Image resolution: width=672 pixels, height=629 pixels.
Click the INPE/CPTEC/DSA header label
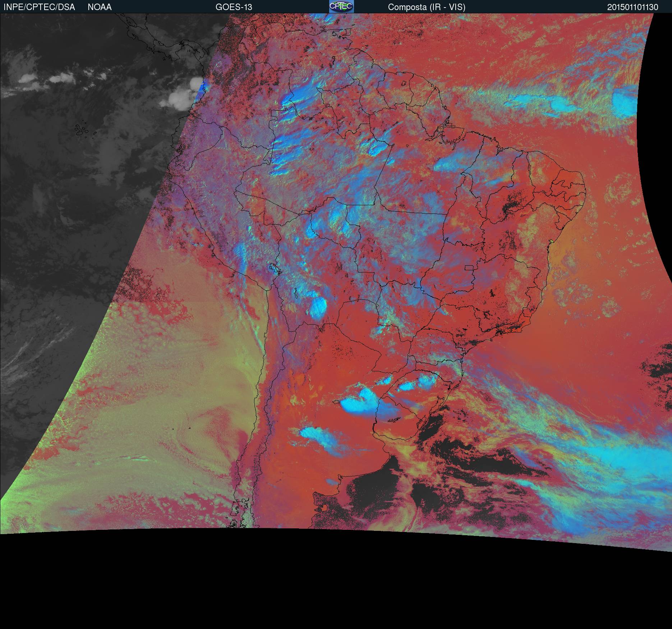[39, 7]
